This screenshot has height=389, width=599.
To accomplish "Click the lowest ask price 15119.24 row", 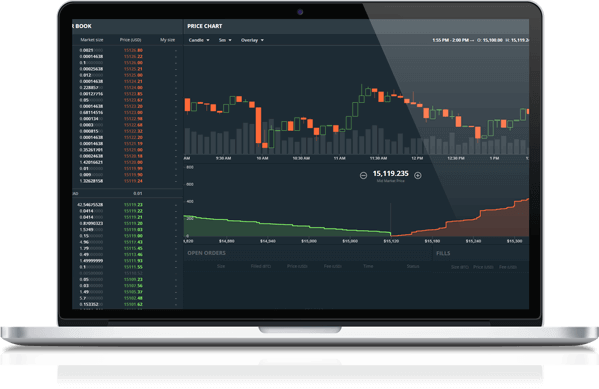I will [x=127, y=181].
